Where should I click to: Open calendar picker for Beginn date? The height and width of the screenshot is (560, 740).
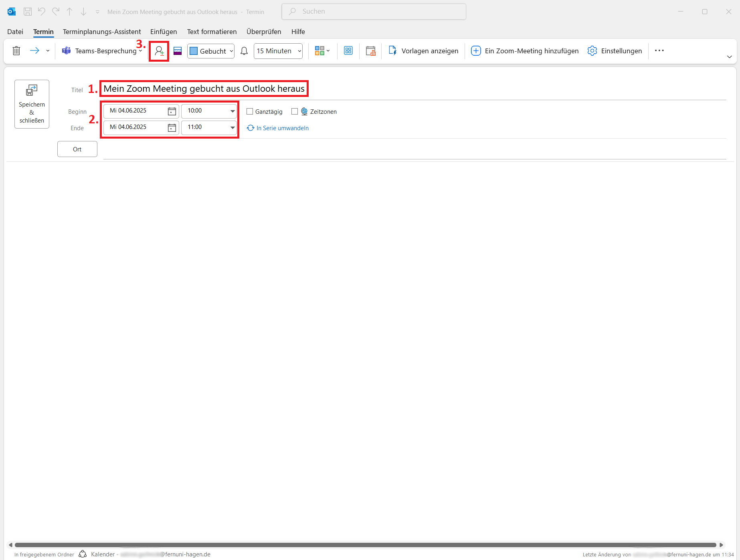(172, 111)
